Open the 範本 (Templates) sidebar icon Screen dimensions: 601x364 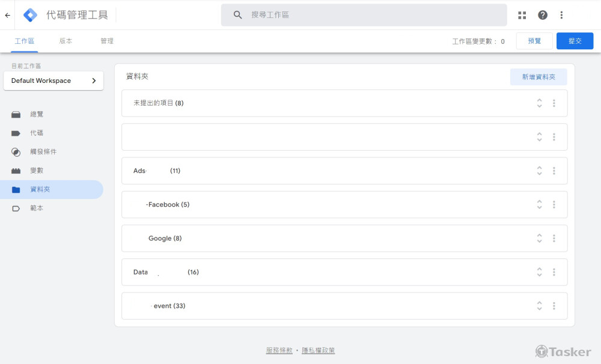click(16, 208)
